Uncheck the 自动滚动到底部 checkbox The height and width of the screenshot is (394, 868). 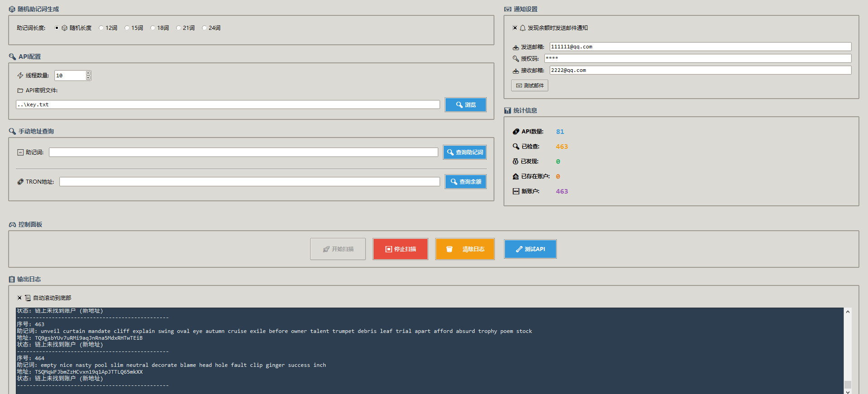coord(19,298)
